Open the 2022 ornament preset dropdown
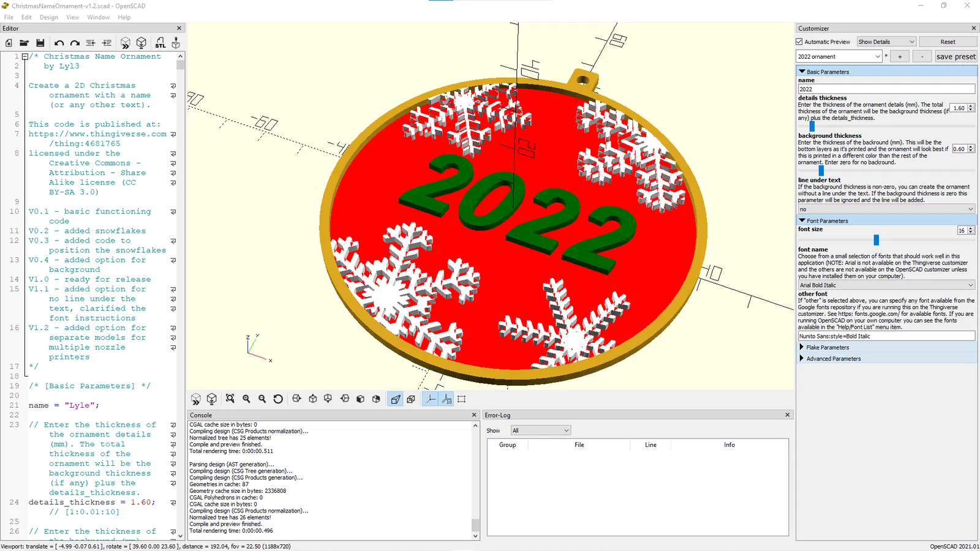Screen dimensions: 980x551 pyautogui.click(x=839, y=56)
